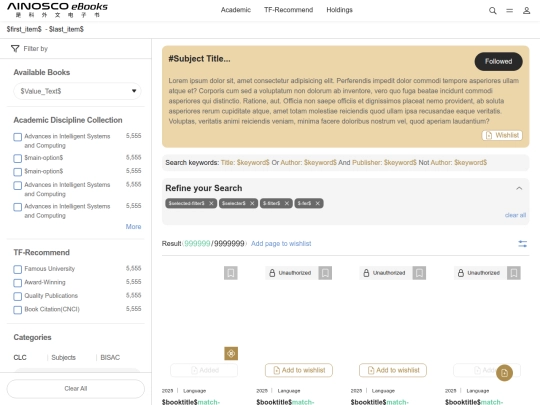540x405 pixels.
Task: Click the lock icon on third book card
Action: pos(366,273)
